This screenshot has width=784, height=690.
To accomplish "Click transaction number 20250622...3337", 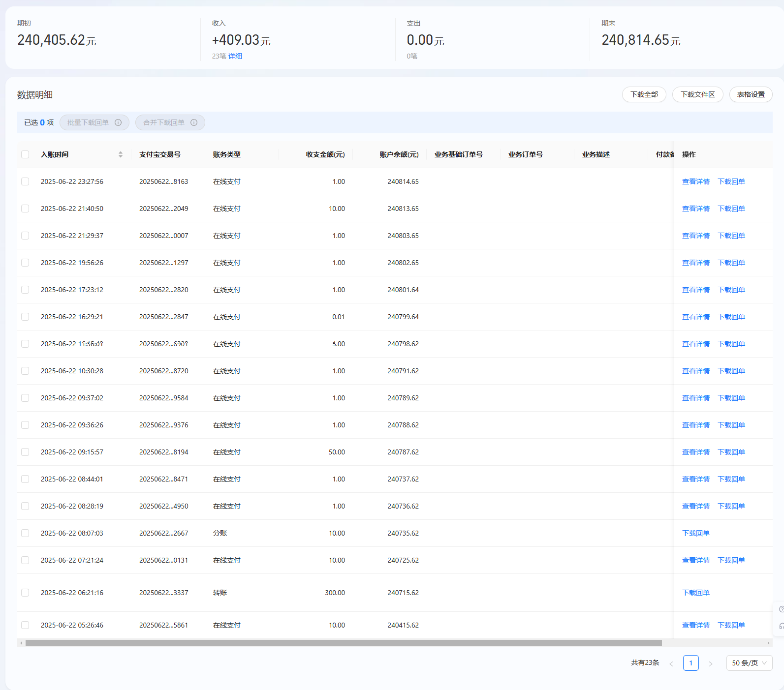I will tap(164, 593).
